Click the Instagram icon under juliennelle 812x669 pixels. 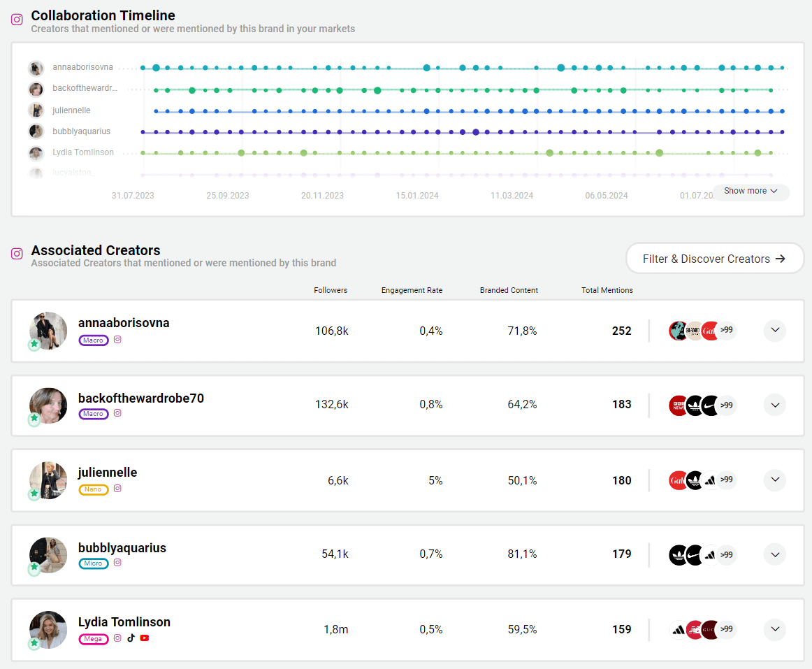[x=117, y=489]
